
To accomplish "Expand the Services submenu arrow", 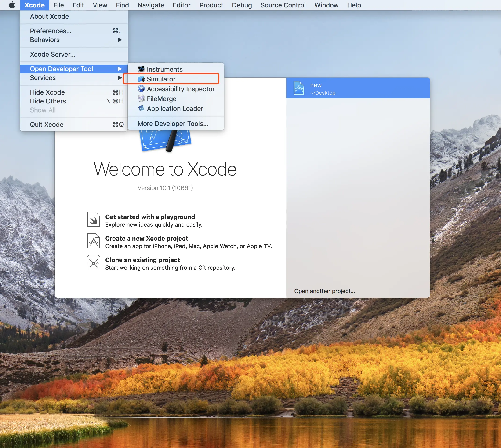I will click(120, 78).
